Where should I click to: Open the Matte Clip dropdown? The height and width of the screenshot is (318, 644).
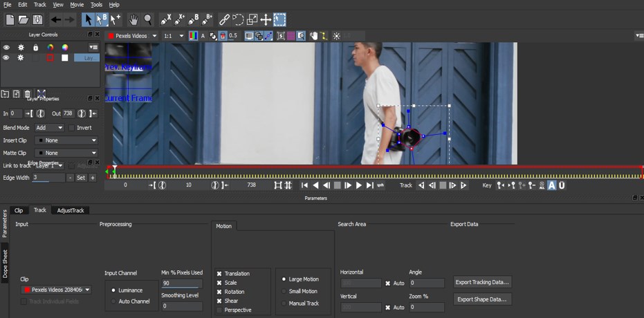[x=66, y=153]
